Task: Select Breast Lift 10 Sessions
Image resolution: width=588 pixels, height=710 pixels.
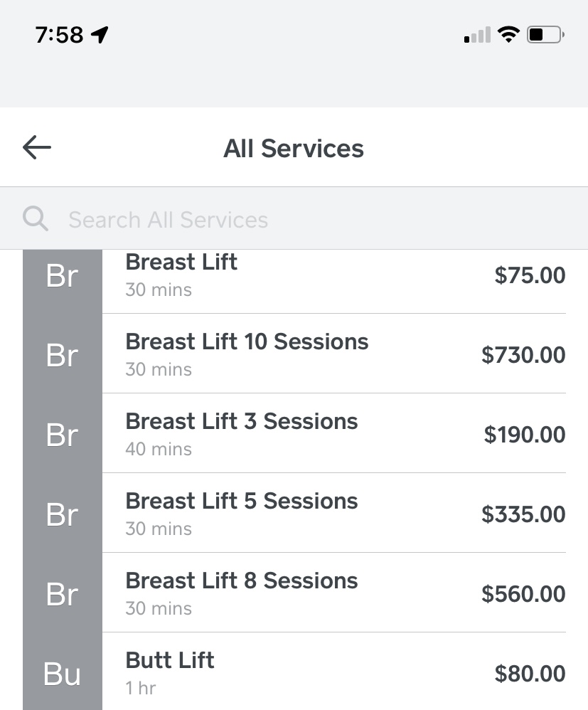Action: [334, 354]
